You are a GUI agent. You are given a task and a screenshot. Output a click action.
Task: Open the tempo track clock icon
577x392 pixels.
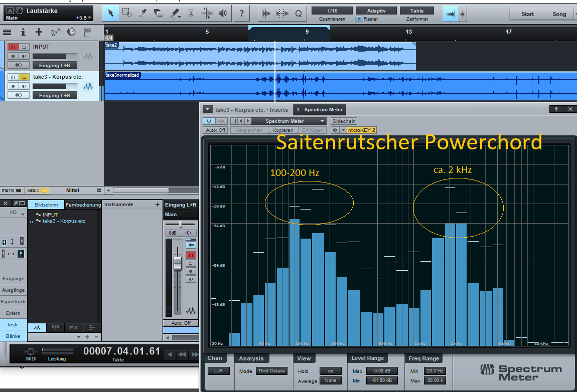pyautogui.click(x=71, y=33)
